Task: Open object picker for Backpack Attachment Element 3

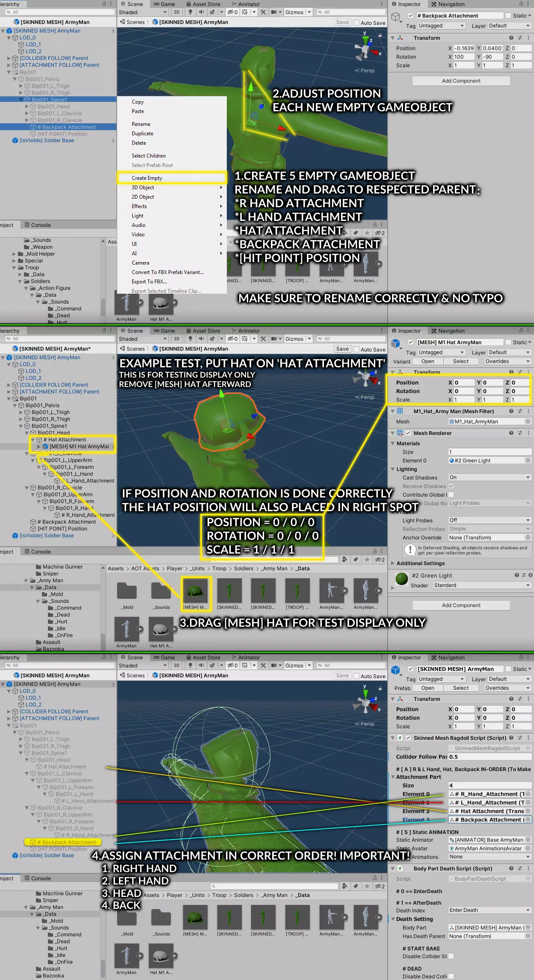Action: [x=528, y=819]
